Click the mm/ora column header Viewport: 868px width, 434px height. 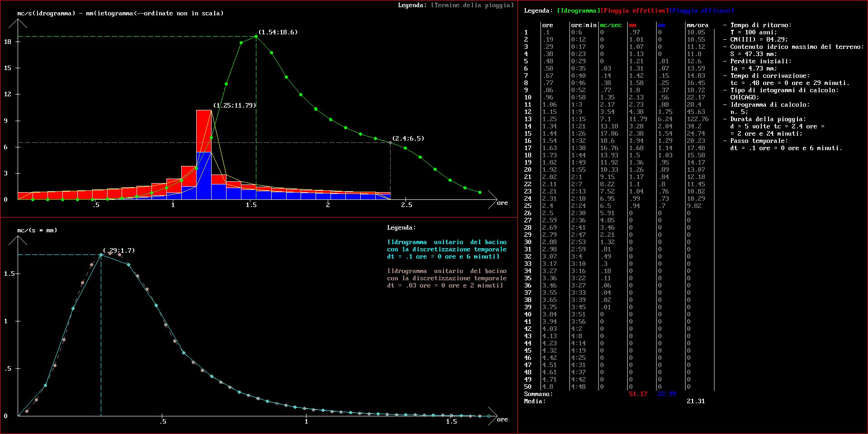(698, 25)
